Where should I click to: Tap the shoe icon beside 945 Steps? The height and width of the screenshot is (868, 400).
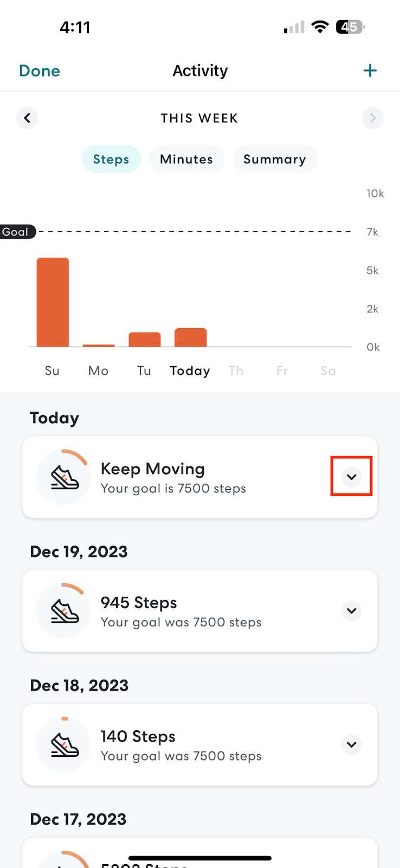coord(64,611)
